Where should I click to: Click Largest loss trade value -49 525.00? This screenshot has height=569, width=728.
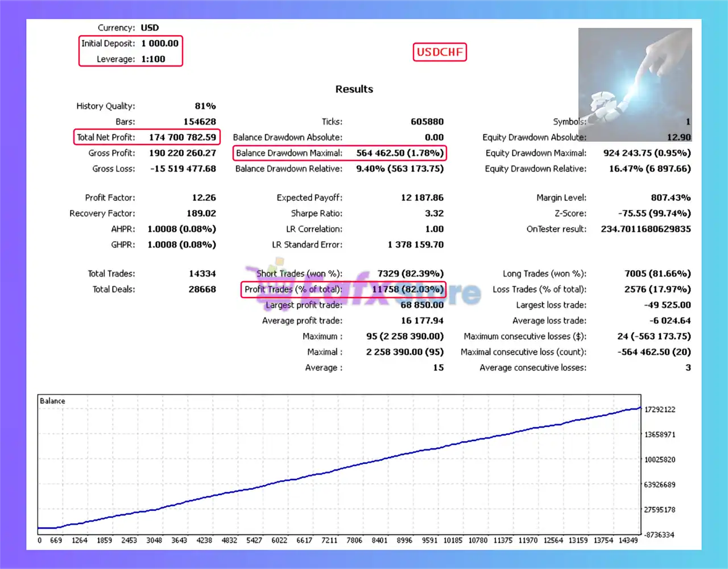tap(668, 304)
